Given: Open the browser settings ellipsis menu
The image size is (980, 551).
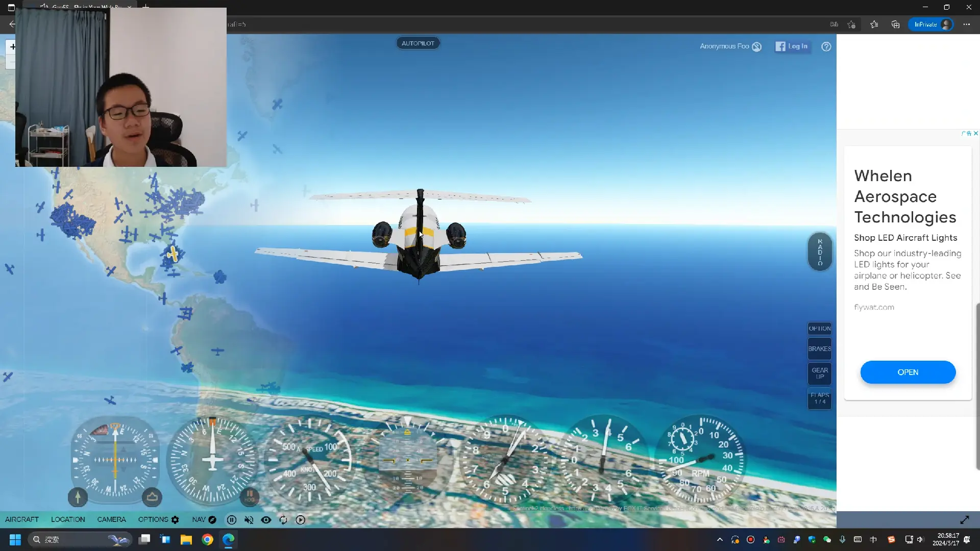Looking at the screenshot, I should pos(967,24).
